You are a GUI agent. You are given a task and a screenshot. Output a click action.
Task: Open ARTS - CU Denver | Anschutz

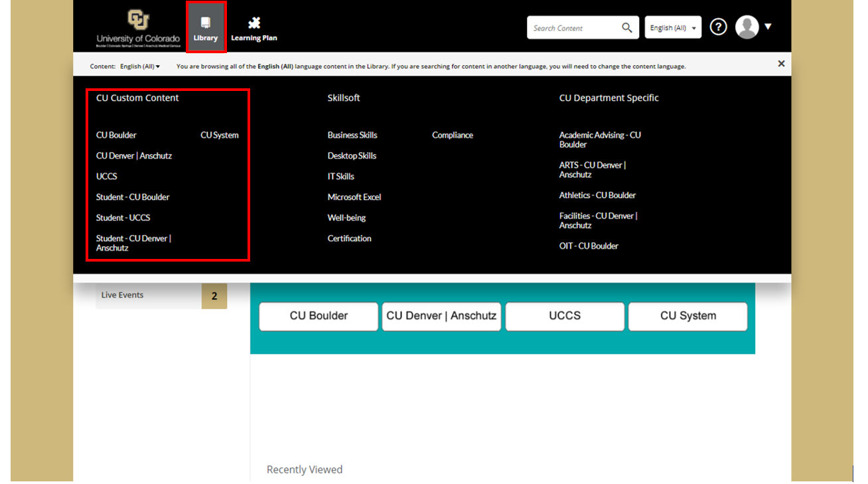(593, 169)
